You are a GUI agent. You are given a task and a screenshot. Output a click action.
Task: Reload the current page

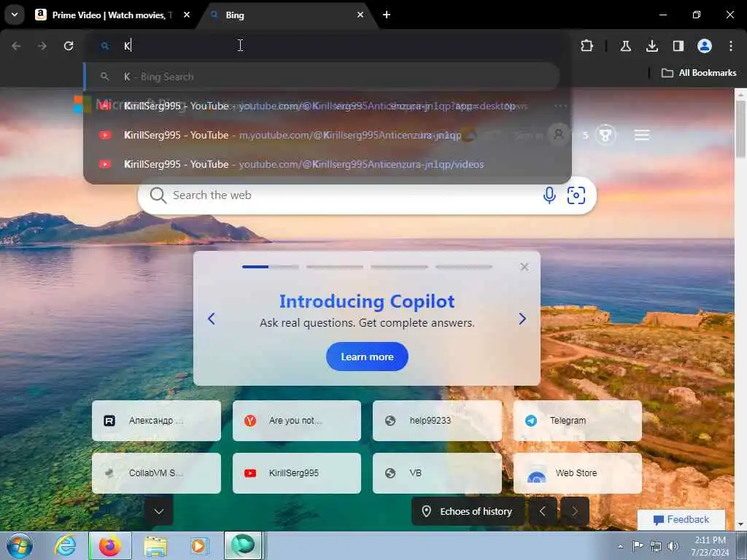click(x=69, y=46)
